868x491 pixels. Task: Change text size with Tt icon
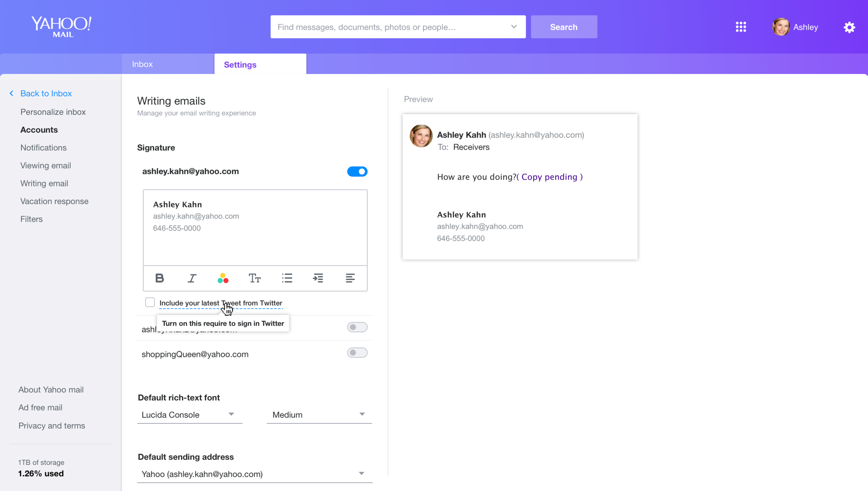tap(254, 278)
